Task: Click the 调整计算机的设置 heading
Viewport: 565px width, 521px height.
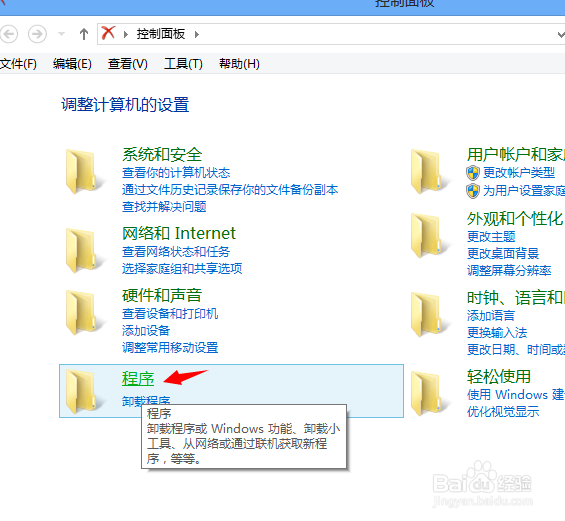Action: click(125, 105)
